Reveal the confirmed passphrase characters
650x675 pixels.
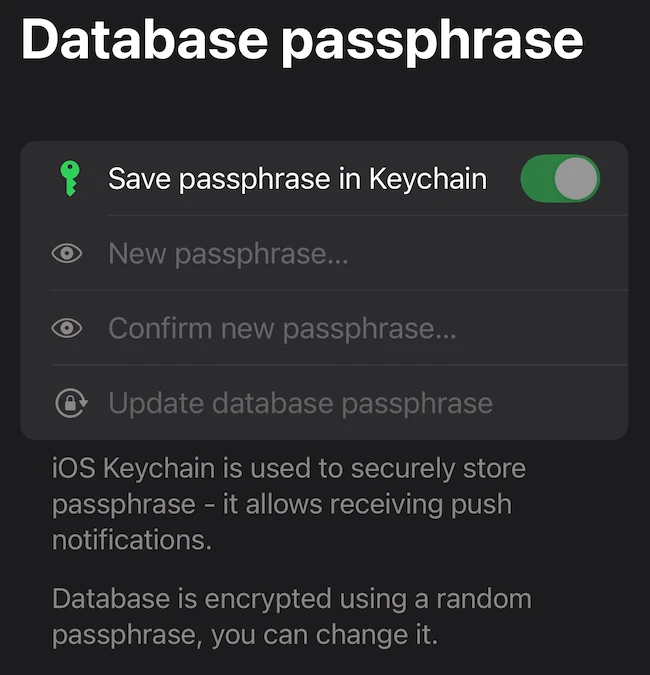tap(67, 328)
